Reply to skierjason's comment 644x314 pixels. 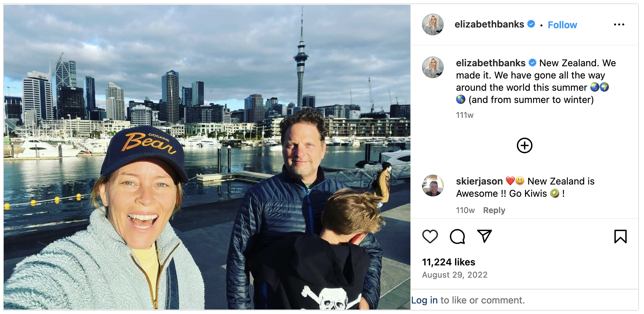[x=494, y=210]
